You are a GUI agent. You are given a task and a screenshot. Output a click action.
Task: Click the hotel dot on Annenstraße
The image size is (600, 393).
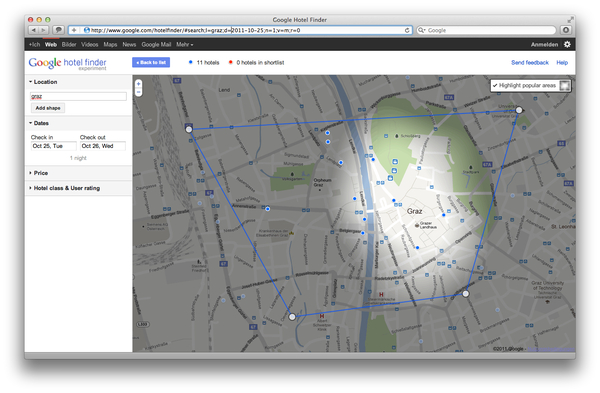(267, 209)
